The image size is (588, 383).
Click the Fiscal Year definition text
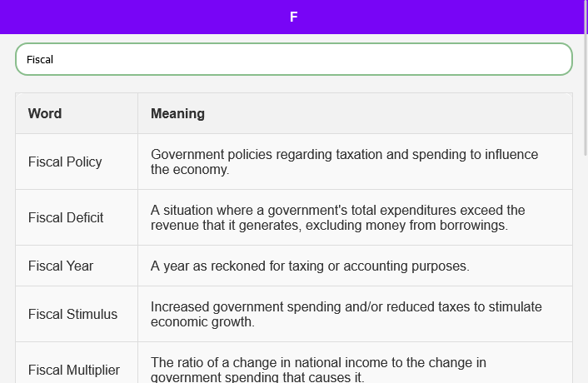tap(310, 266)
